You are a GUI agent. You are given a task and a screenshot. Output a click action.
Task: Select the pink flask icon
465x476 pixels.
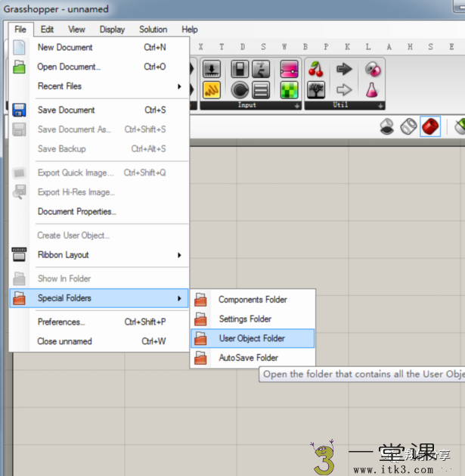372,90
